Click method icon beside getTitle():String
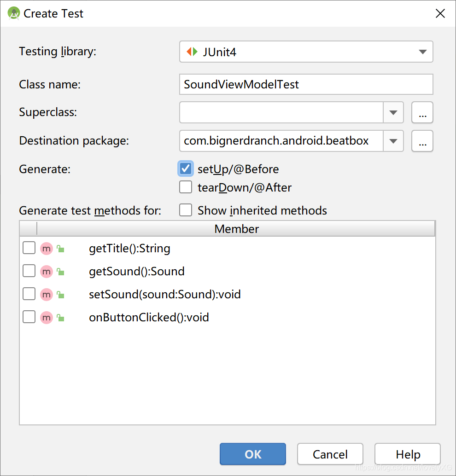Image resolution: width=456 pixels, height=476 pixels. (x=47, y=249)
